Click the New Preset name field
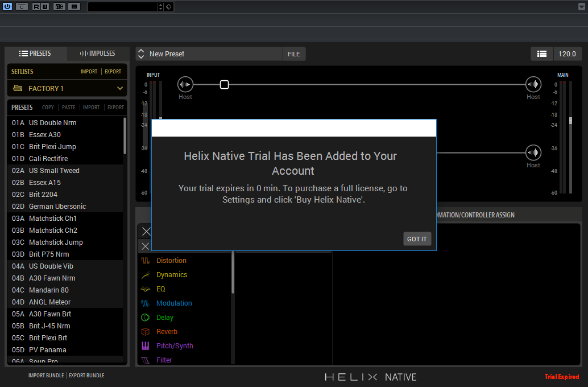Screen dimensions: 588x387 tap(214, 53)
